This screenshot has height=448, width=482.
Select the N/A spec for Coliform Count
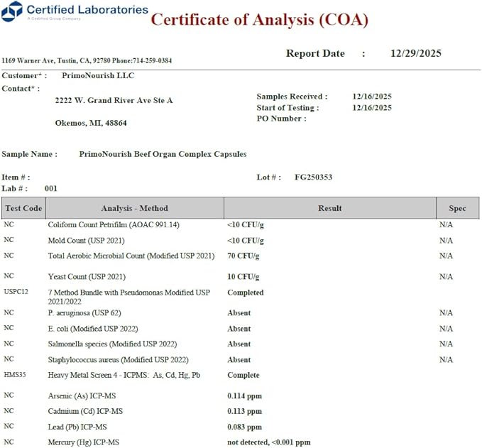446,225
